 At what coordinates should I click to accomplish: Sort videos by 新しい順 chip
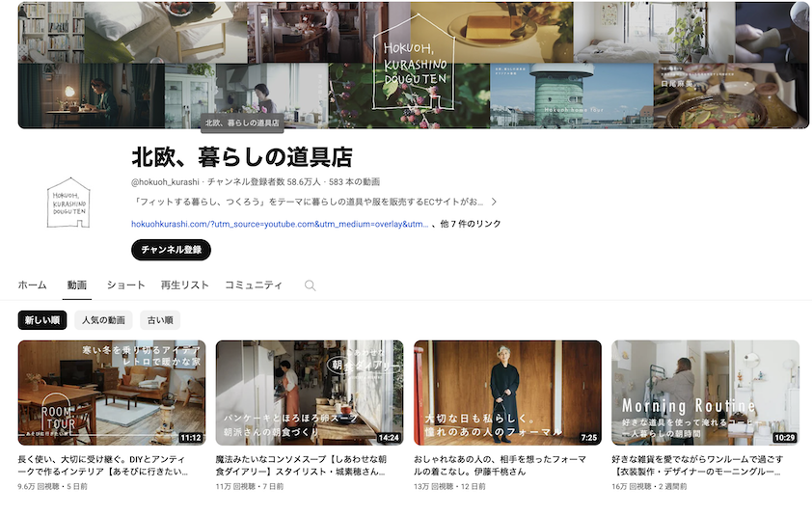(42, 320)
